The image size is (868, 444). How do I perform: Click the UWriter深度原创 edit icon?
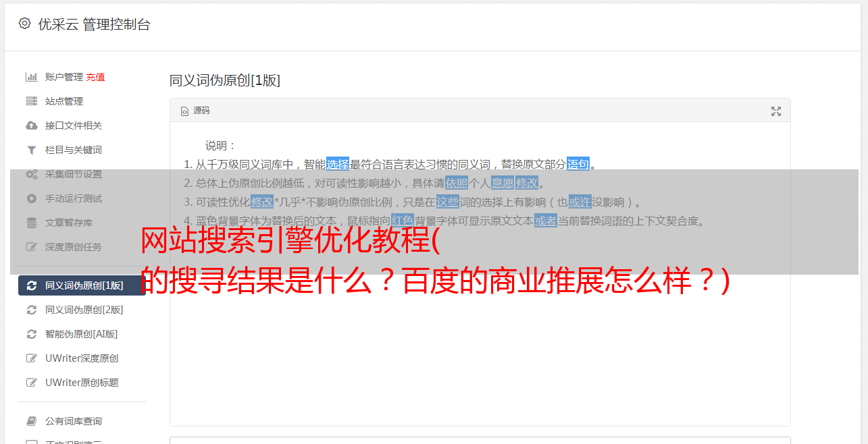(31, 358)
